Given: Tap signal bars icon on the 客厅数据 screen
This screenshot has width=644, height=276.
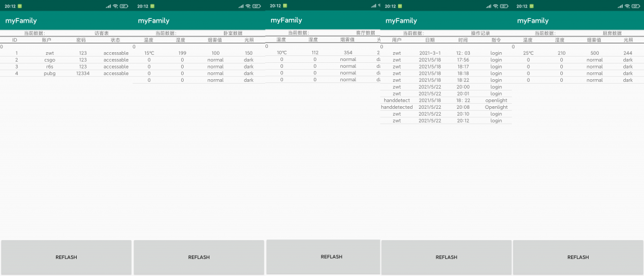Looking at the screenshot, I should point(374,6).
